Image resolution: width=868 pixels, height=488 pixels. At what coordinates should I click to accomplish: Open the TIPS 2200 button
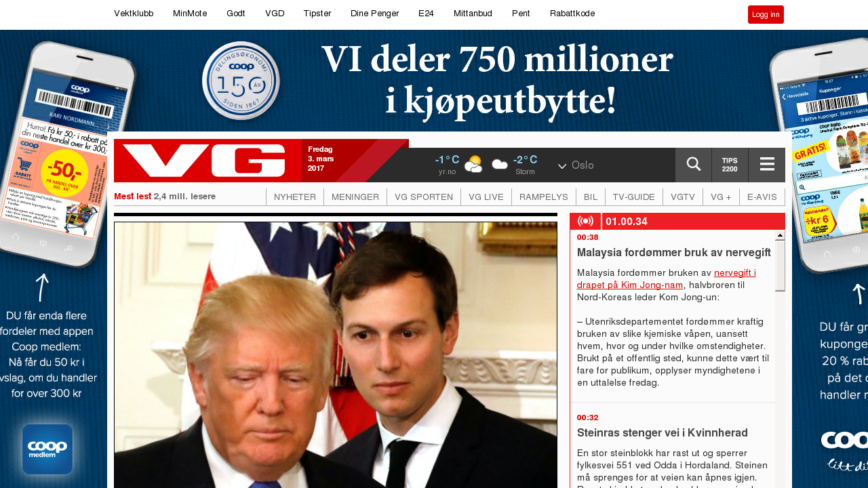730,165
